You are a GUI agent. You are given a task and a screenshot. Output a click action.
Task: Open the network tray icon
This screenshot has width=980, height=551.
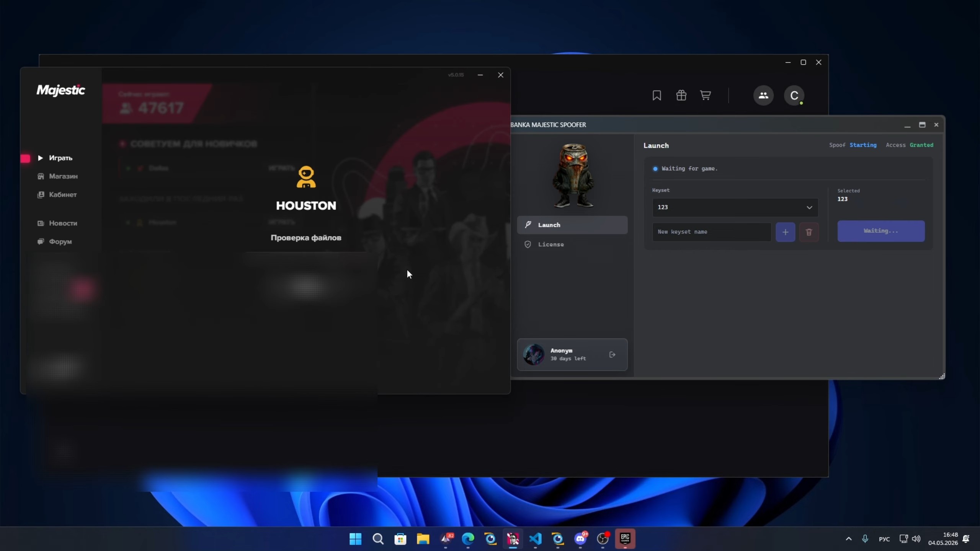pos(903,539)
